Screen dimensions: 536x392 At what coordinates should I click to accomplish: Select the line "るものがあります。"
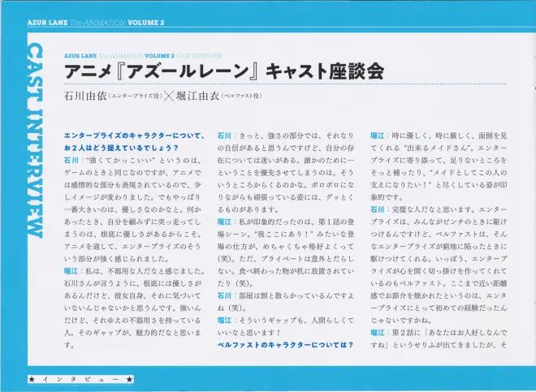pyautogui.click(x=249, y=209)
